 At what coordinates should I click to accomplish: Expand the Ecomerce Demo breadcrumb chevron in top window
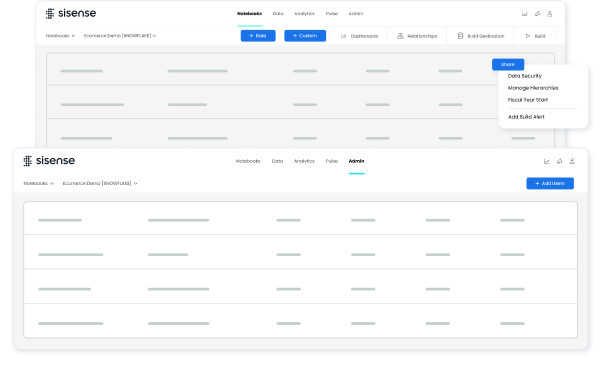(x=154, y=36)
